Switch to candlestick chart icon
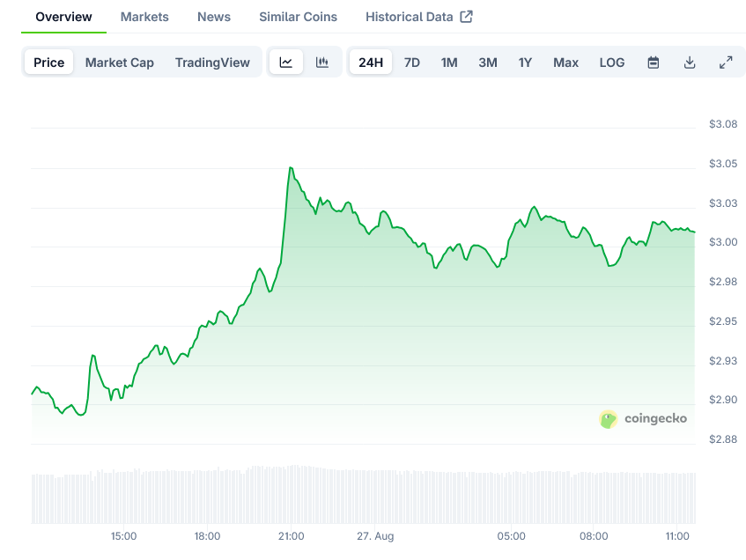Screen dimensions: 746x560 pos(322,63)
